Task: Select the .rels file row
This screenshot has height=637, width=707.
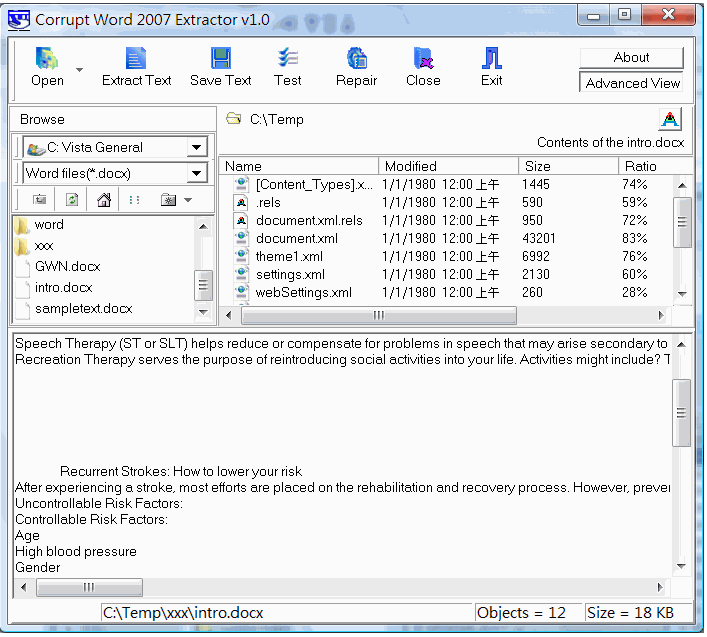Action: click(x=446, y=203)
